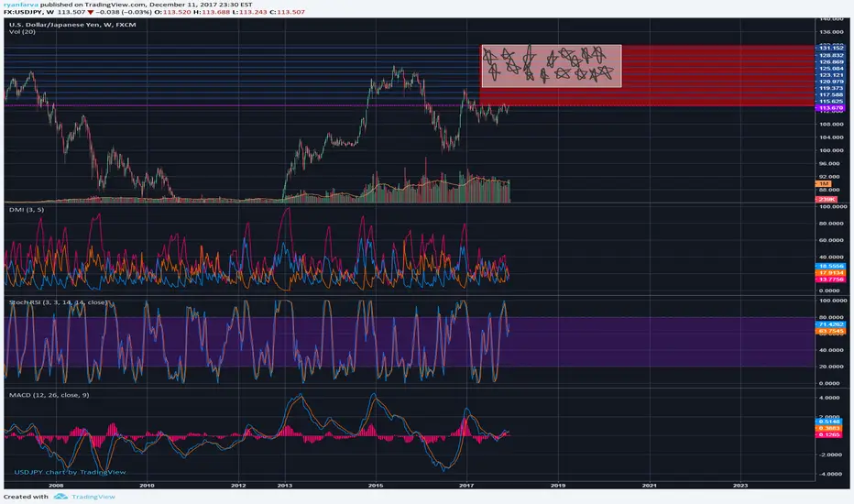Click the Stoch RSI indicator label

58,301
